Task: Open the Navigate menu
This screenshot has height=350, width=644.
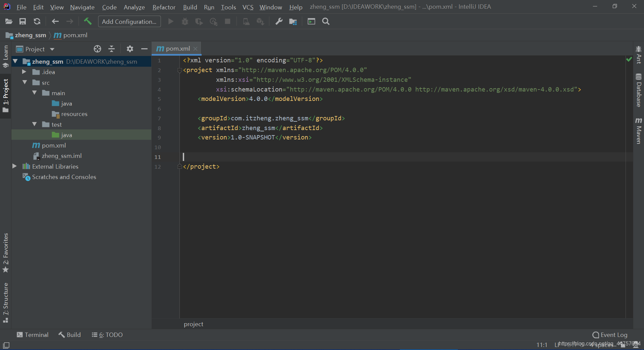Action: point(82,7)
